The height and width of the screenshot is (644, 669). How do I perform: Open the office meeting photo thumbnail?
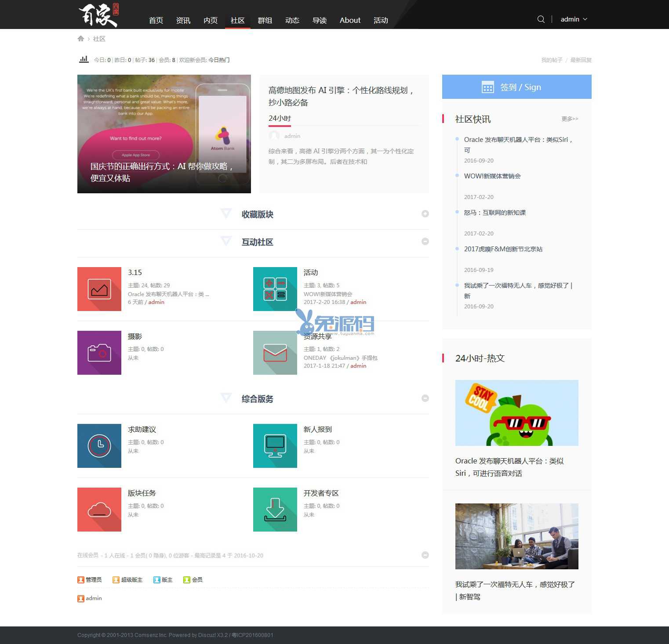517,536
